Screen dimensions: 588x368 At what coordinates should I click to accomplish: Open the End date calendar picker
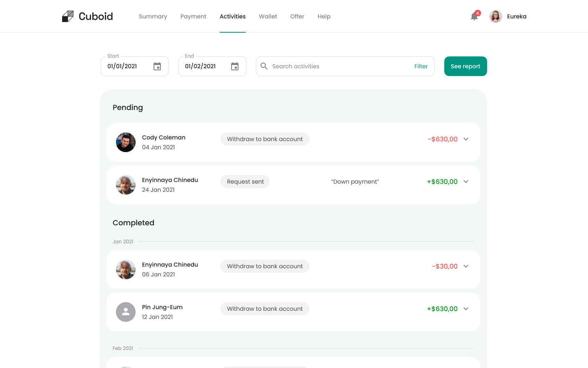pyautogui.click(x=235, y=66)
